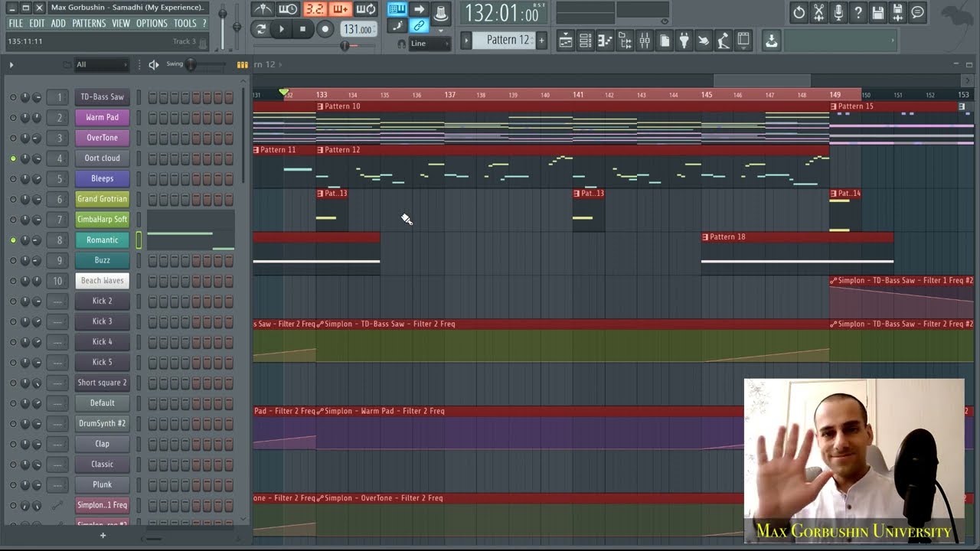Open the Playlist view from toolbar
The image size is (980, 551).
coord(566,41)
